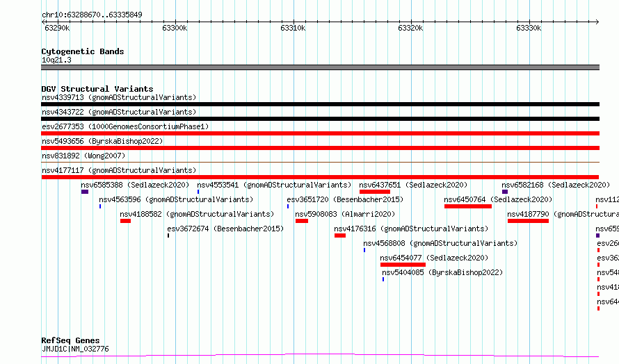The width and height of the screenshot is (619, 364).
Task: Select the red bar under nsv6454077
Action: (403, 265)
